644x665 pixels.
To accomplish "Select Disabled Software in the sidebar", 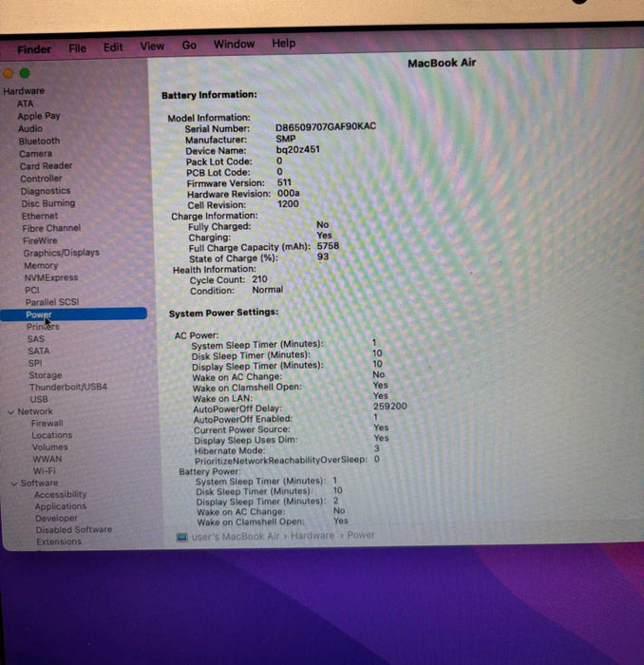I will [74, 530].
